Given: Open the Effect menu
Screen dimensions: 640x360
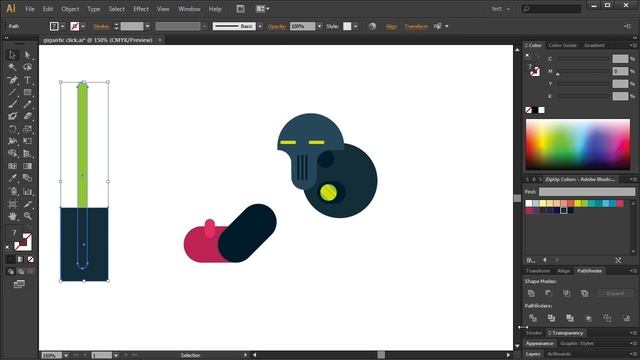Looking at the screenshot, I should 141,9.
